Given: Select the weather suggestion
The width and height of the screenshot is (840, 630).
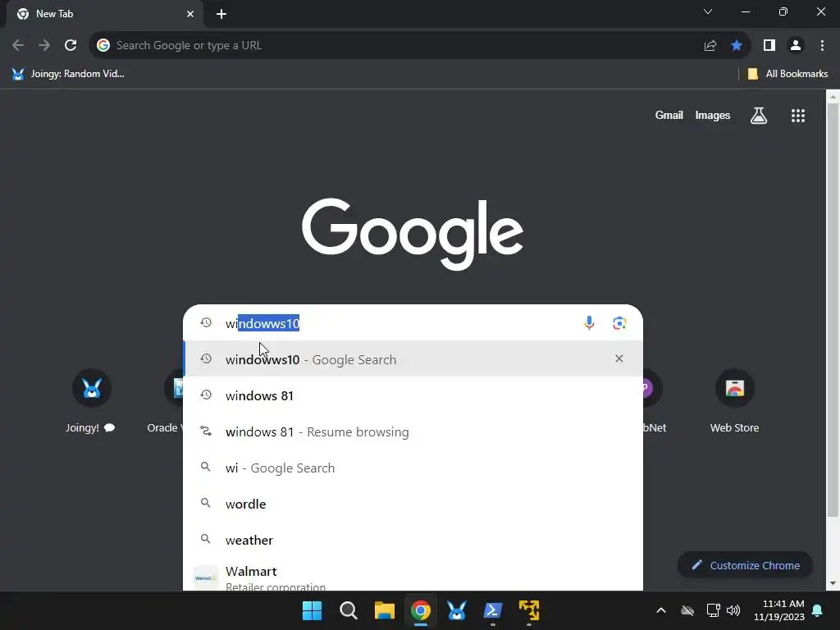Looking at the screenshot, I should [x=413, y=540].
